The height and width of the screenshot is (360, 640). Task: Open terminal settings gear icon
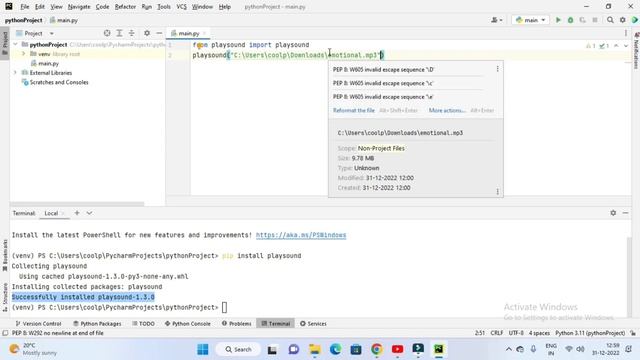click(613, 213)
